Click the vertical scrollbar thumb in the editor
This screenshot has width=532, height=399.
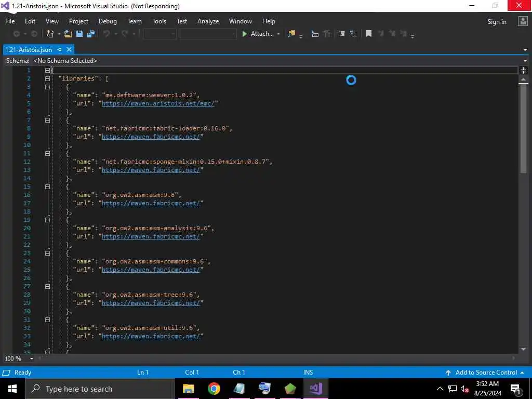(523, 128)
